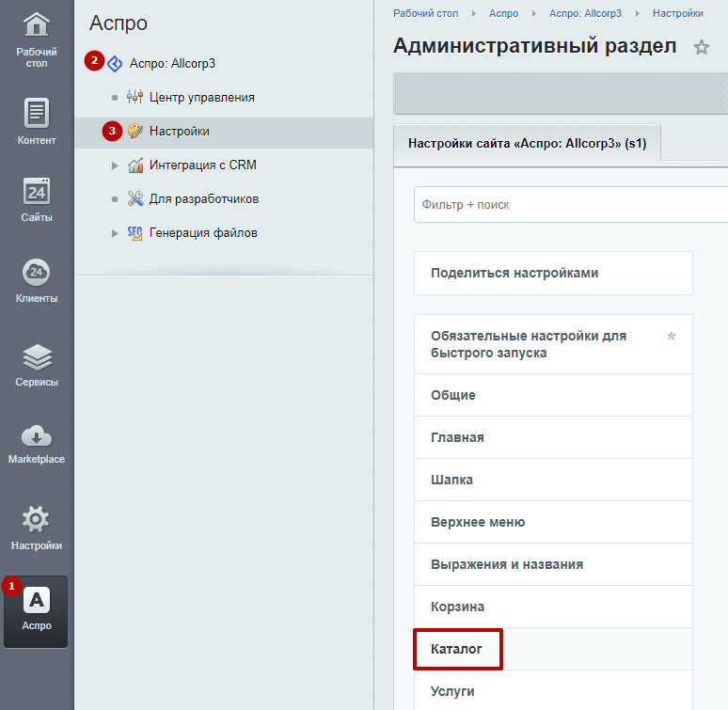The image size is (728, 710).
Task: Expand the Генерация файлов tree node
Action: point(115,233)
